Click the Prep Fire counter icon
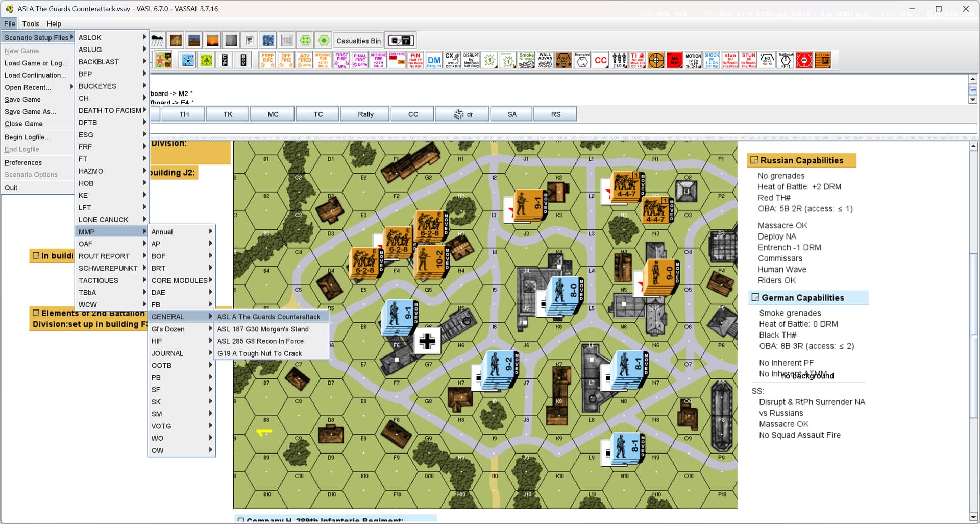Viewport: 980px width, 524px height. tap(267, 60)
